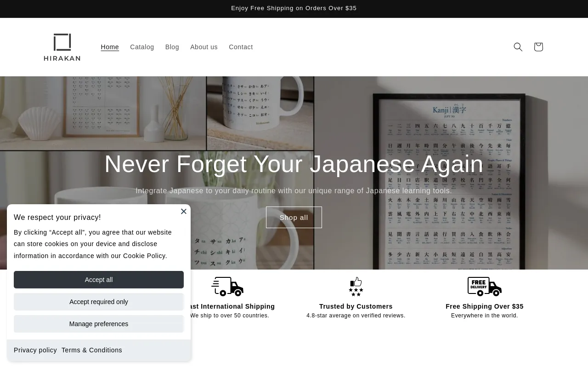Go to the Home menu item

point(110,47)
